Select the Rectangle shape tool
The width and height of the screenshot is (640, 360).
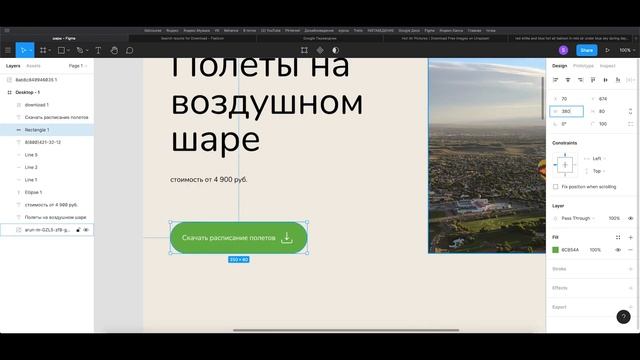(61, 50)
